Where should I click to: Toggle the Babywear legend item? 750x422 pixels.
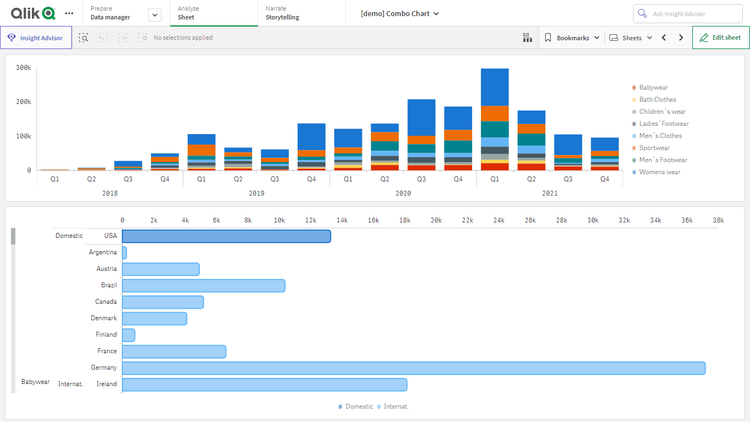659,88
